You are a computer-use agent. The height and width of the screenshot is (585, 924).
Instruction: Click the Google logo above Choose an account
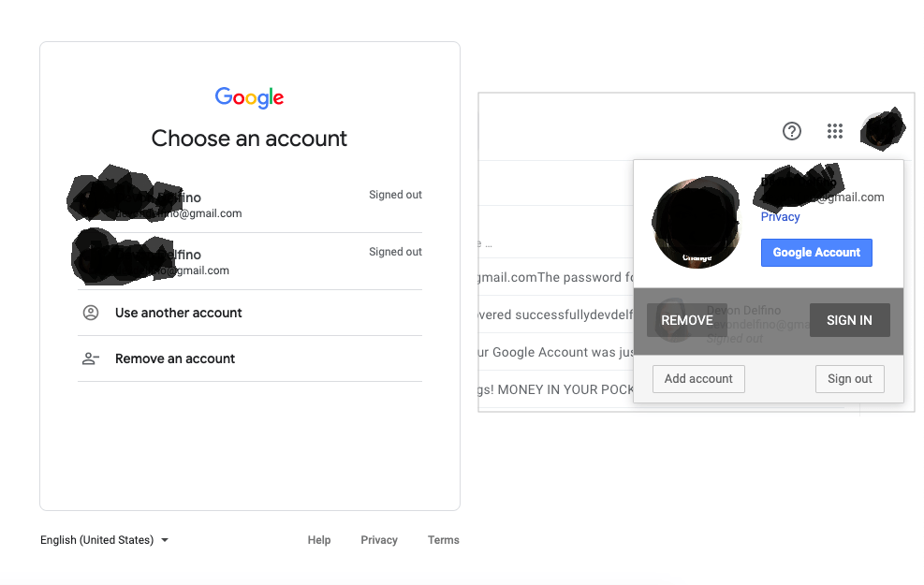pos(249,97)
